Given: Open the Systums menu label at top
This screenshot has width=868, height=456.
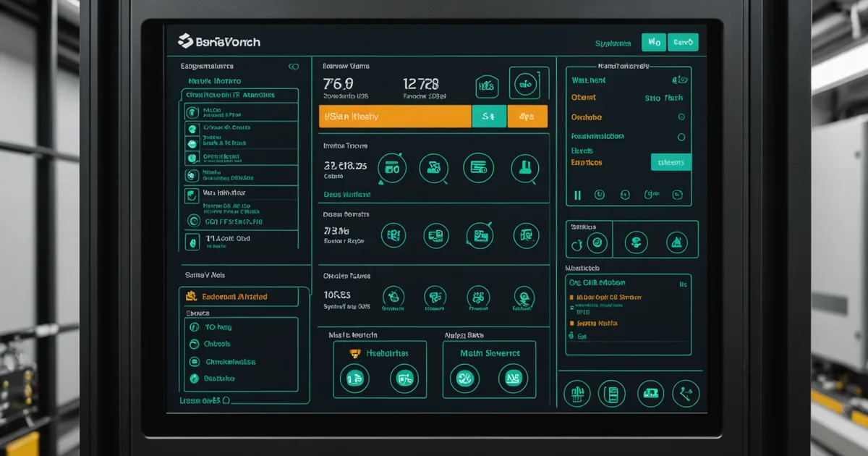Looking at the screenshot, I should coord(613,43).
